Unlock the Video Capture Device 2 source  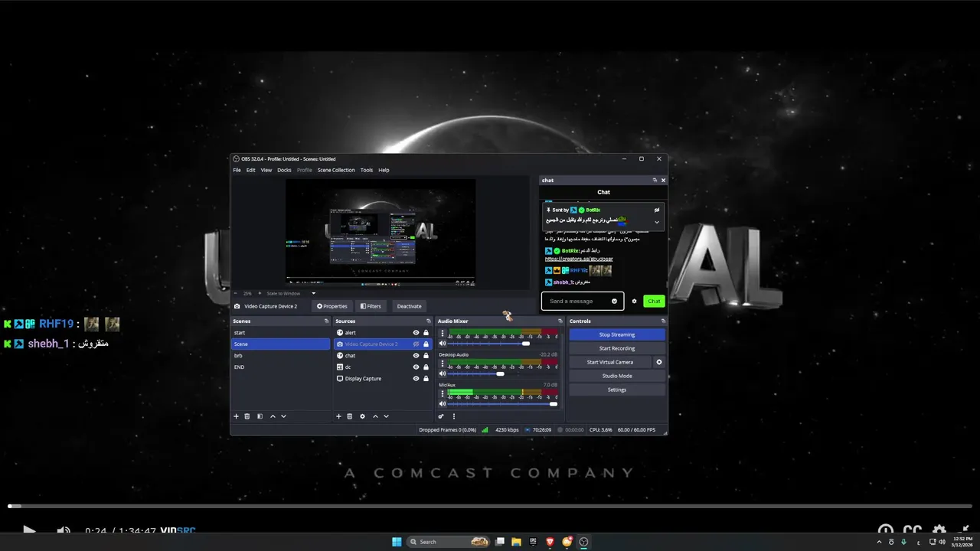(x=426, y=344)
